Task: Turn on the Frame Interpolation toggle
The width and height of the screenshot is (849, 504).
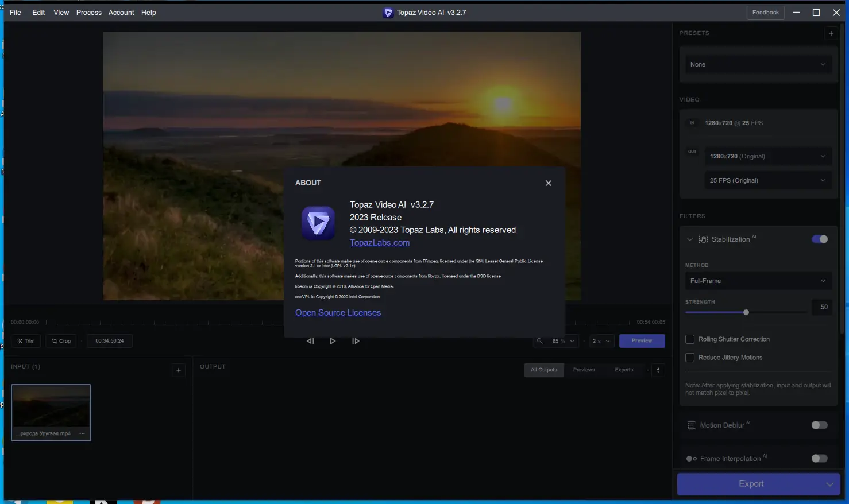Action: point(820,459)
